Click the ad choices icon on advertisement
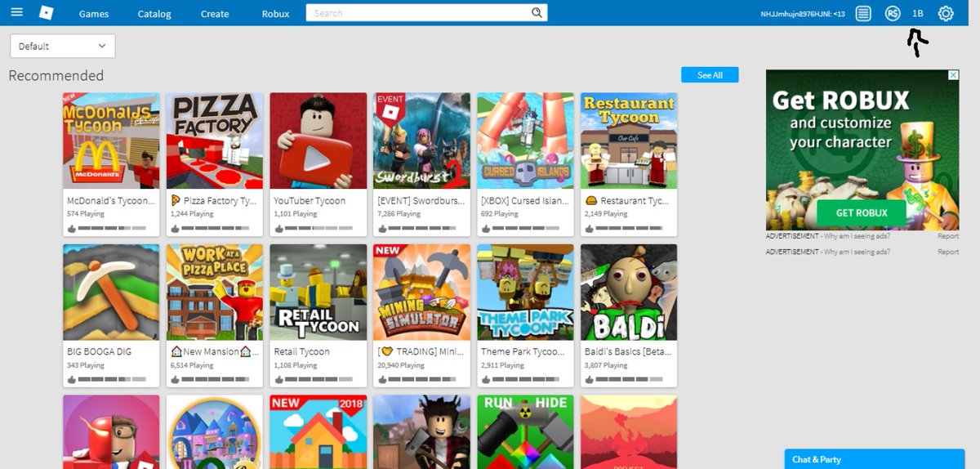Viewport: 980px width, 469px height. (952, 75)
